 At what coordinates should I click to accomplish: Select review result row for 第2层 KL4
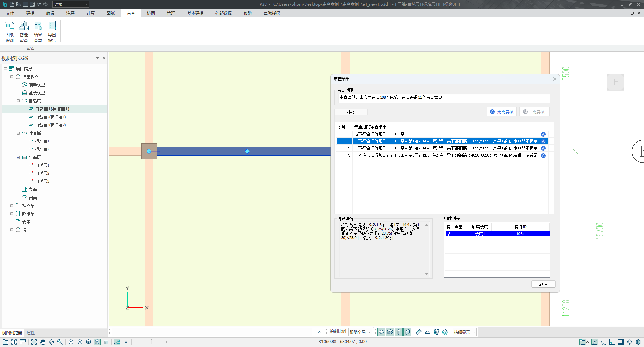tap(446, 148)
